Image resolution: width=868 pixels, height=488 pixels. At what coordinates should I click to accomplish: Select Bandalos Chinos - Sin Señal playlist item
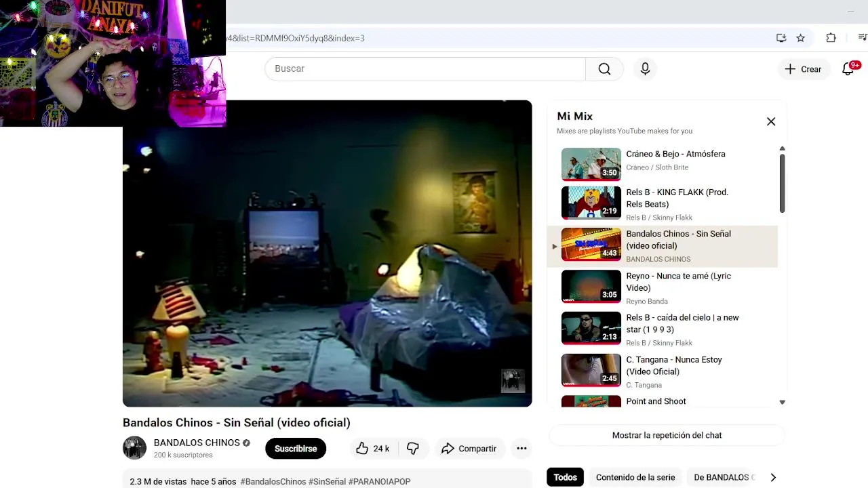click(x=662, y=246)
